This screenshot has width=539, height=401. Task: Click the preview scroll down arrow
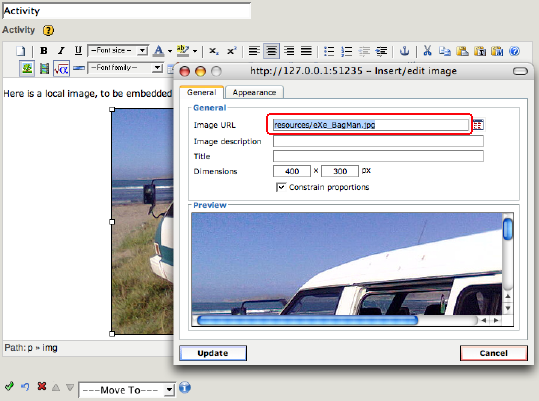[508, 308]
